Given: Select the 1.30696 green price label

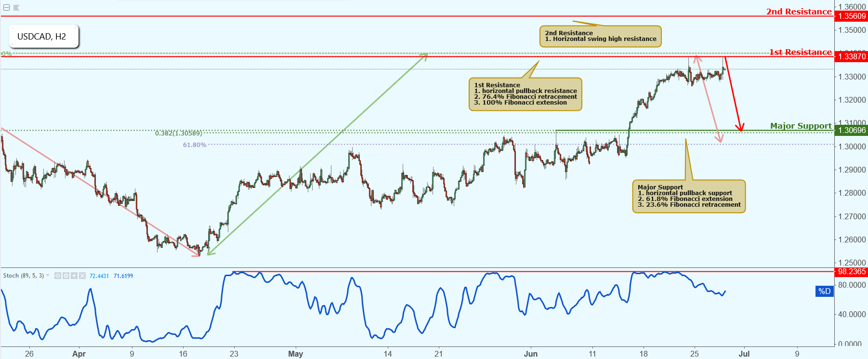Looking at the screenshot, I should click(x=851, y=130).
